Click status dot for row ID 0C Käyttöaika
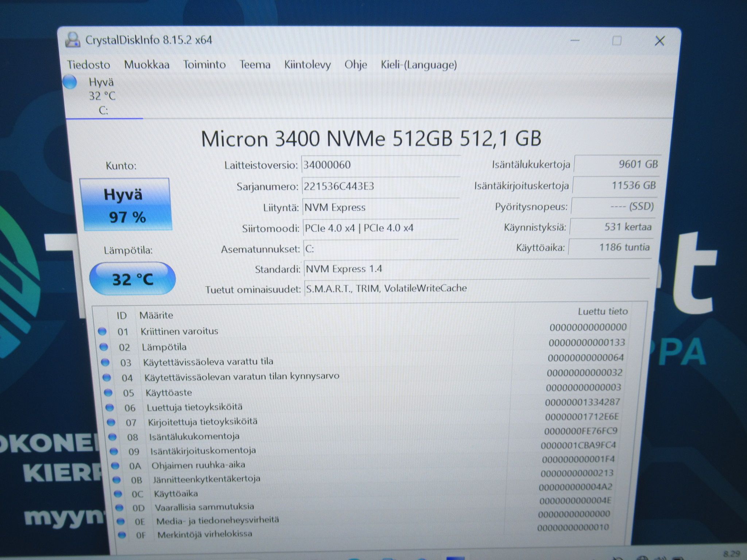The height and width of the screenshot is (560, 747). click(118, 494)
